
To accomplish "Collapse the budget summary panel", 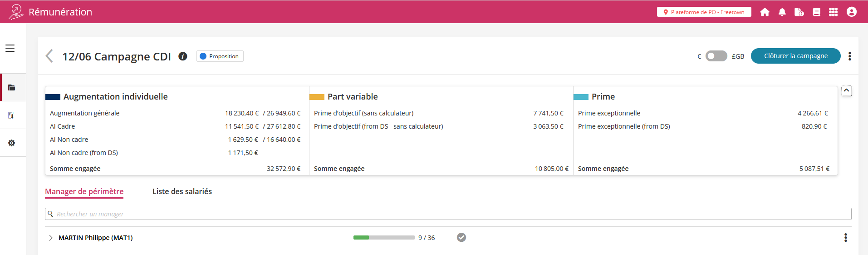I will click(x=846, y=90).
